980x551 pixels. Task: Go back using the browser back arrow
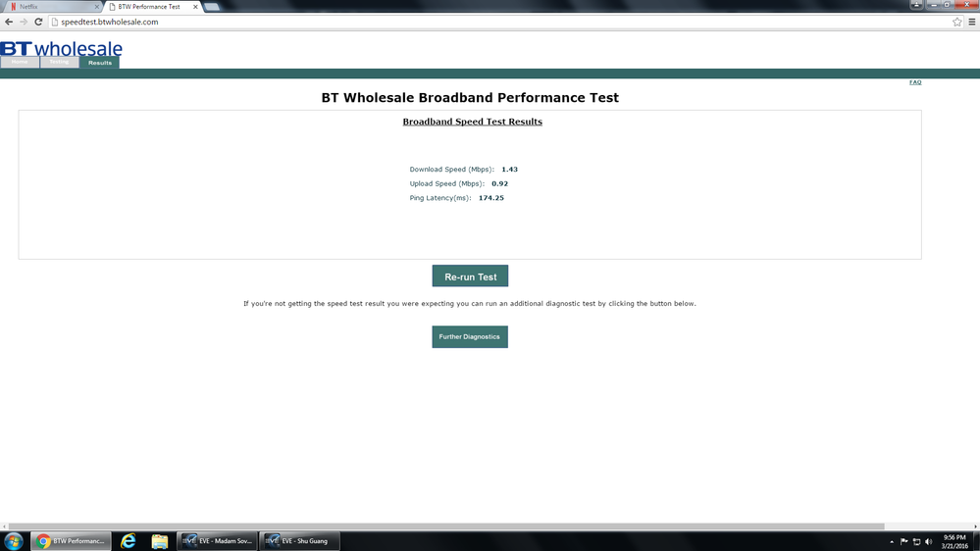click(x=9, y=22)
